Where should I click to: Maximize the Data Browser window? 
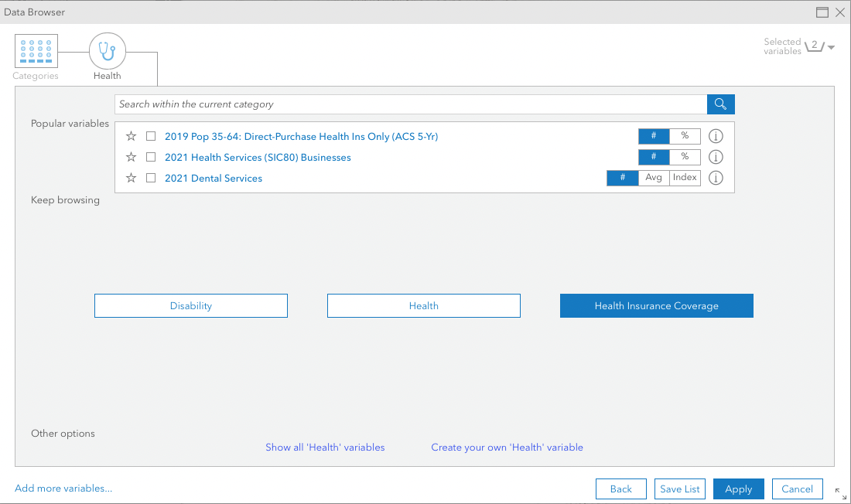(x=822, y=12)
